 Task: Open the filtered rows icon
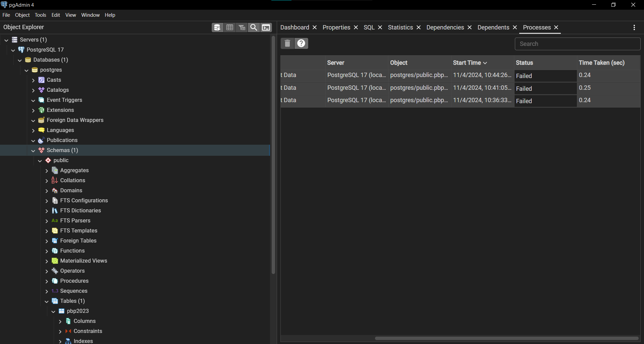tap(242, 27)
